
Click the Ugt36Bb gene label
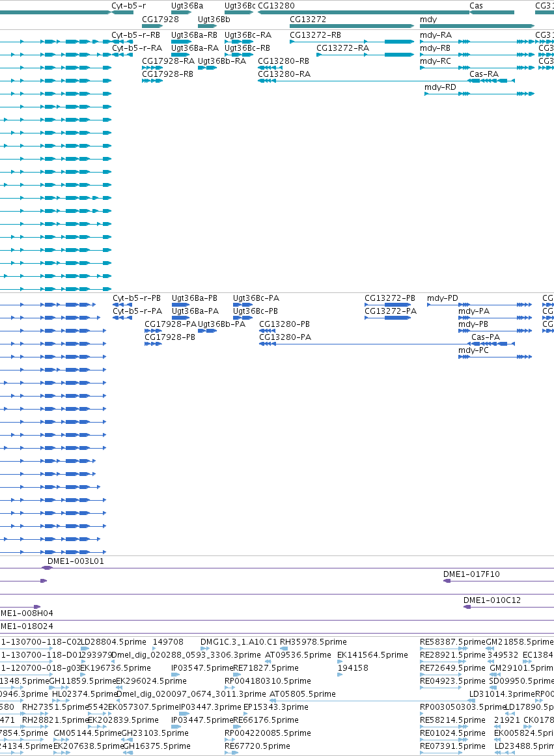coord(214,20)
